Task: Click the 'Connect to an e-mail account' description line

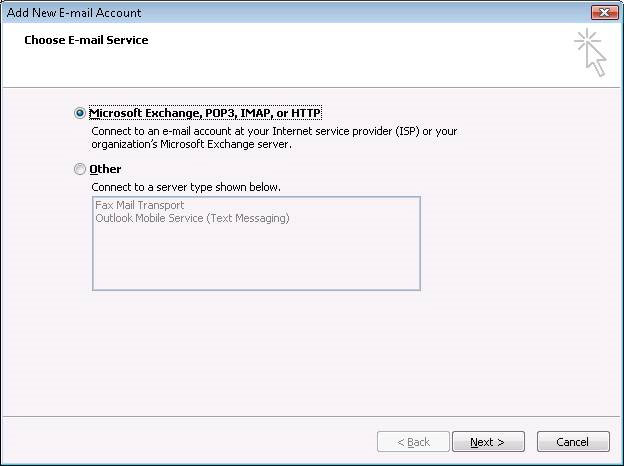Action: point(274,131)
